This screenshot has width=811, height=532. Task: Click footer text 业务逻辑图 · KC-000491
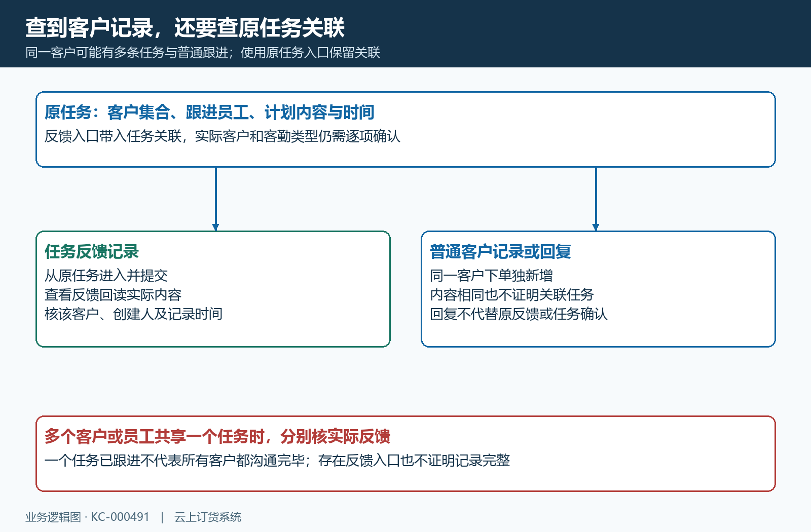click(88, 517)
